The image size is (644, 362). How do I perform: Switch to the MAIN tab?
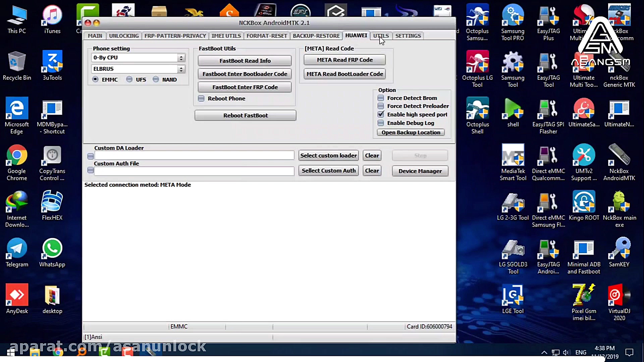tap(95, 36)
